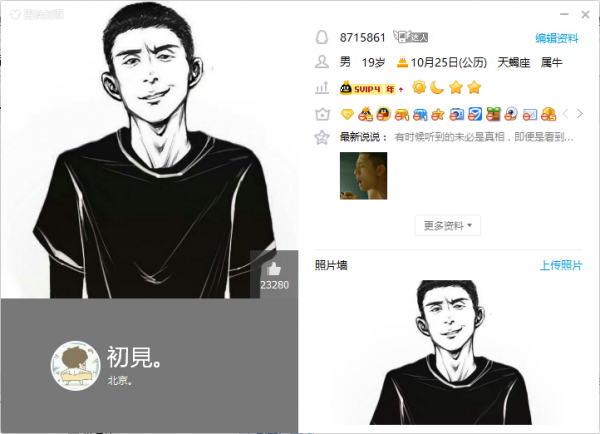Click the 达人 winged badge icon
The width and height of the screenshot is (600, 434).
click(411, 37)
